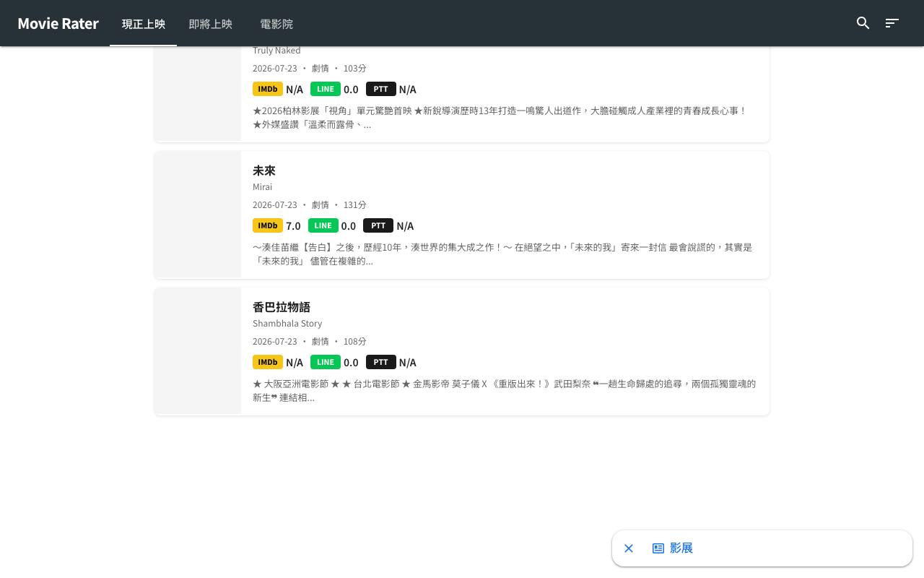The image size is (924, 578).
Task: Click the PTT badge for 未來
Action: tap(378, 225)
